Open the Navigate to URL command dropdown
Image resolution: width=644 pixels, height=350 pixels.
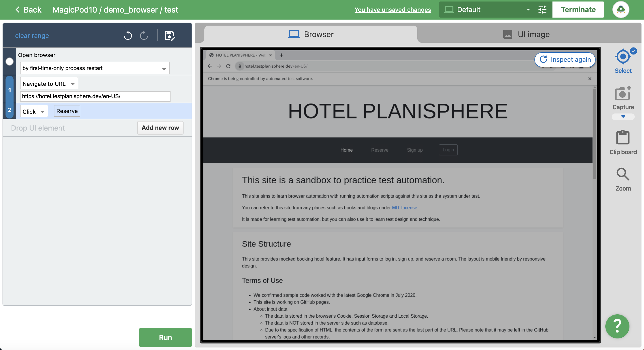pos(72,83)
